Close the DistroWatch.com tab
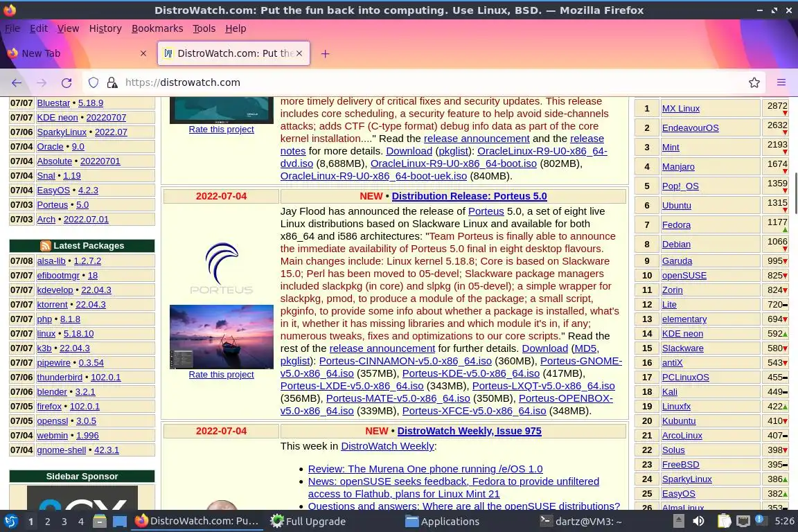This screenshot has height=532, width=798. [x=299, y=53]
